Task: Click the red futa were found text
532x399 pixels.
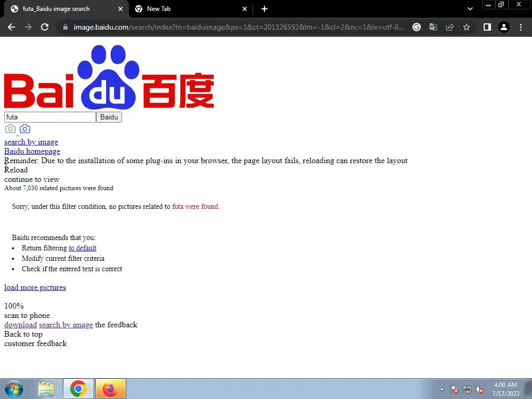Action: tap(196, 206)
